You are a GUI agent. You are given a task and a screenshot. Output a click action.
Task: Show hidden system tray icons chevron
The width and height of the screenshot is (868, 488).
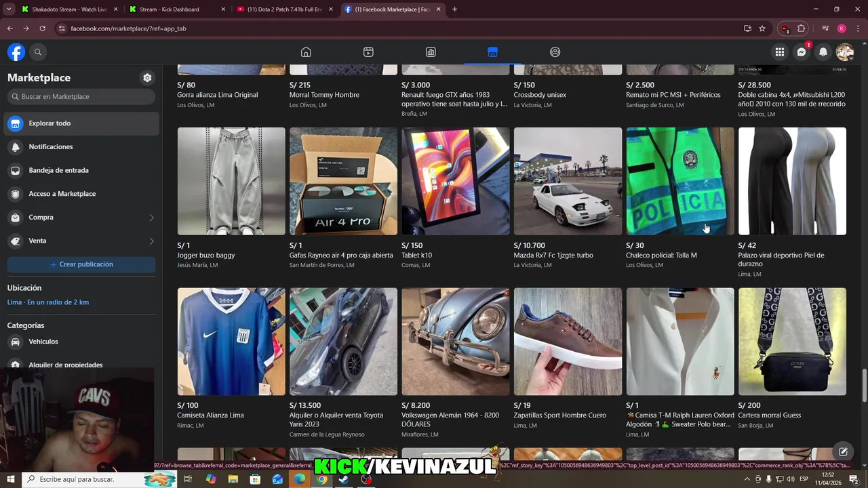coord(747,479)
